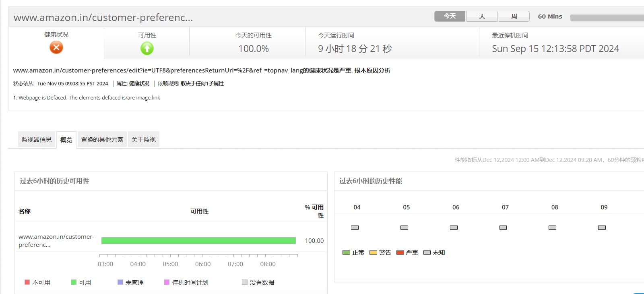
Task: Open the 根本原因分析 link
Action: pyautogui.click(x=372, y=70)
